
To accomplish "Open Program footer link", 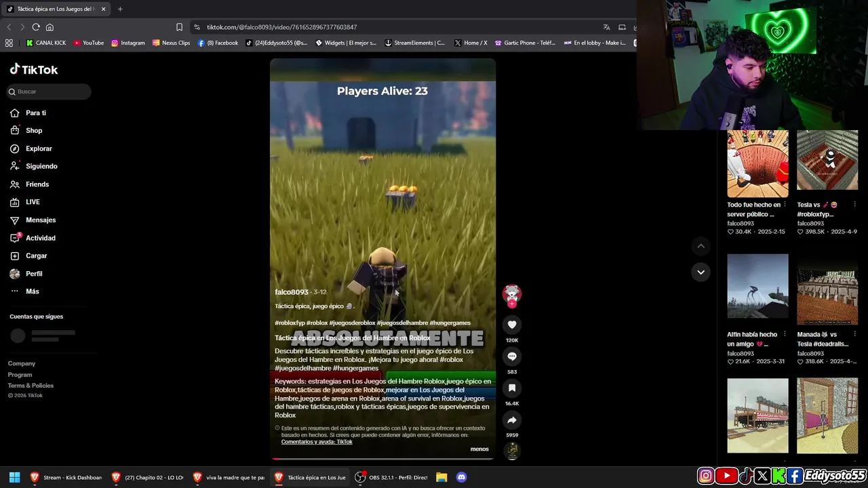I will tap(20, 375).
